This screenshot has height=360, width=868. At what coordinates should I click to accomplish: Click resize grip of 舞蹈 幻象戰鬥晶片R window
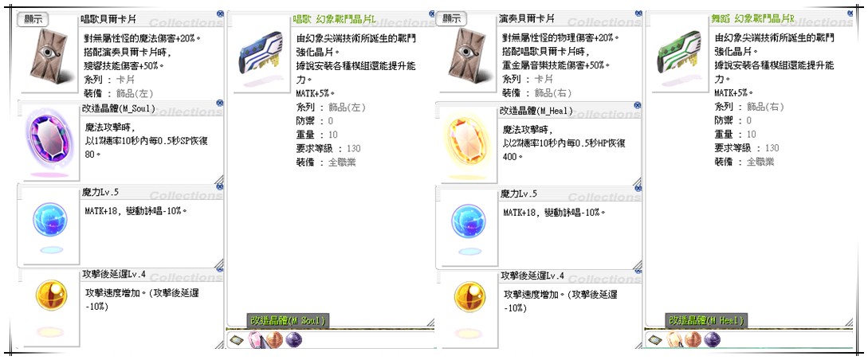[x=849, y=322]
